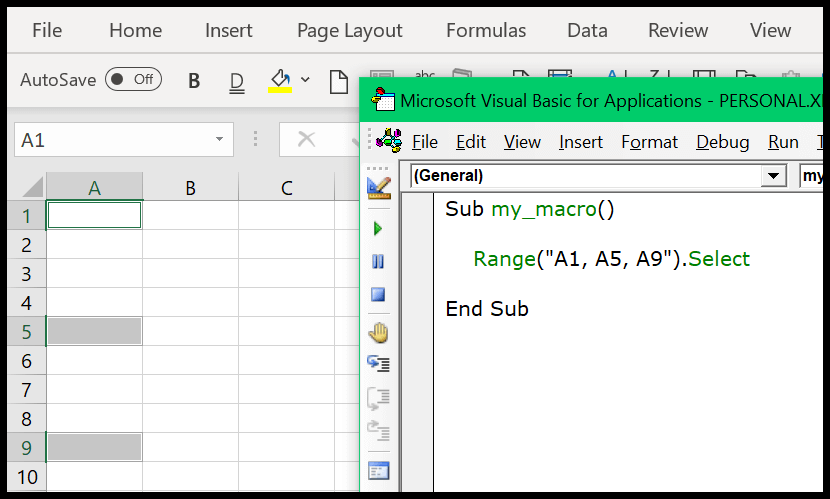This screenshot has height=499, width=830.
Task: Click View Microsoft Excel icon in VBA
Action: point(389,140)
